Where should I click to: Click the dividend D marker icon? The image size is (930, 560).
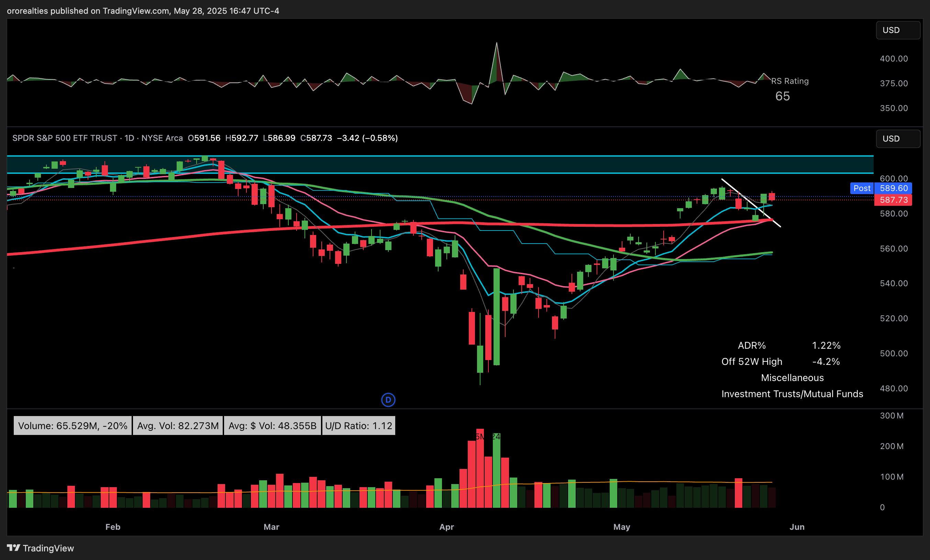pyautogui.click(x=388, y=400)
